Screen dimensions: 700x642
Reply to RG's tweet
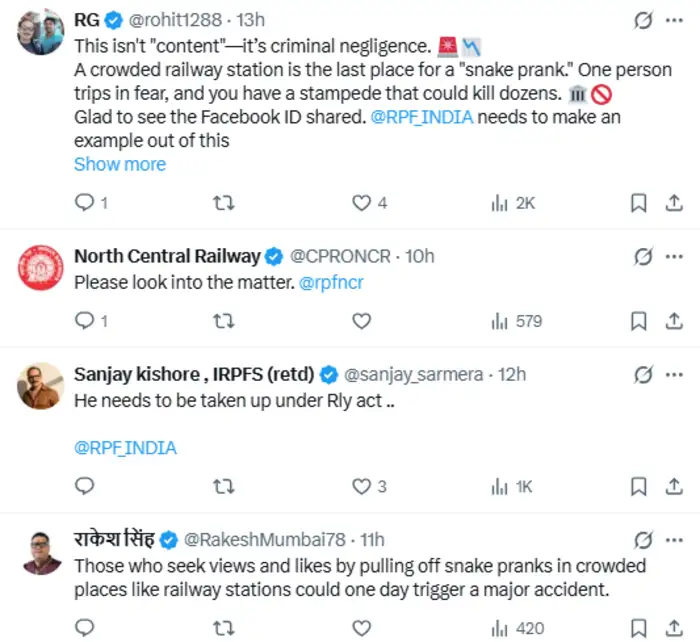pos(85,203)
